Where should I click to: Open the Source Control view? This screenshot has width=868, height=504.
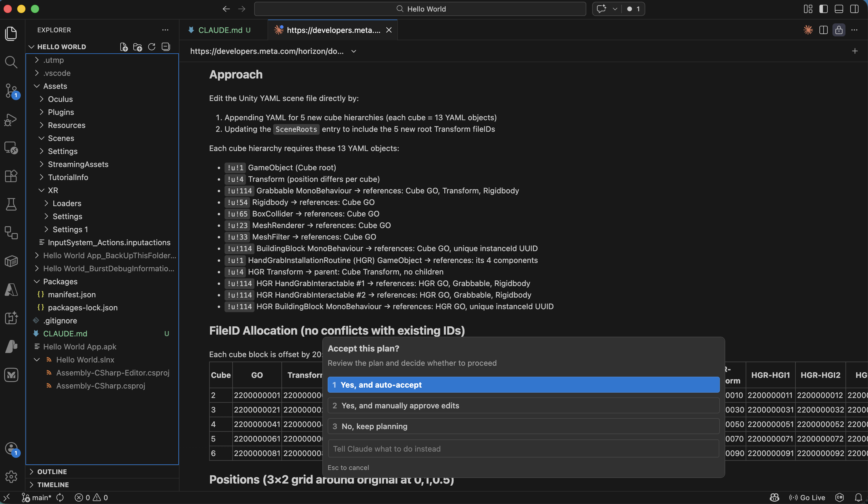pyautogui.click(x=11, y=91)
